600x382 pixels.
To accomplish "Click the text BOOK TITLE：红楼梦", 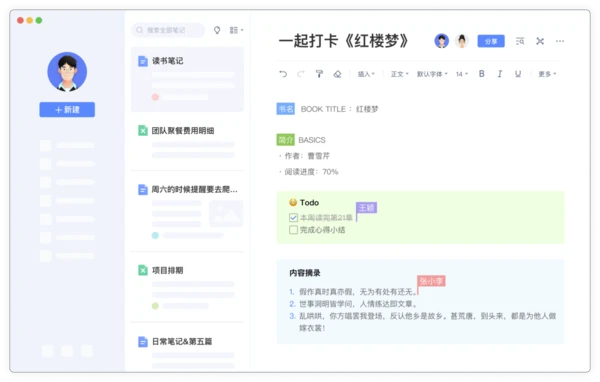I will tap(339, 109).
